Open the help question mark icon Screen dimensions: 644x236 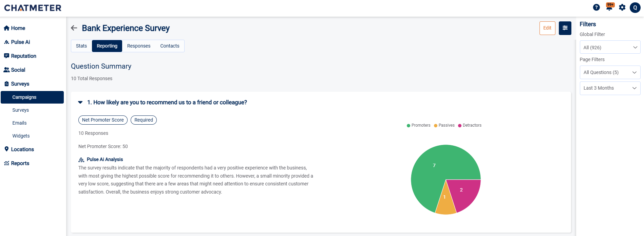pyautogui.click(x=596, y=7)
